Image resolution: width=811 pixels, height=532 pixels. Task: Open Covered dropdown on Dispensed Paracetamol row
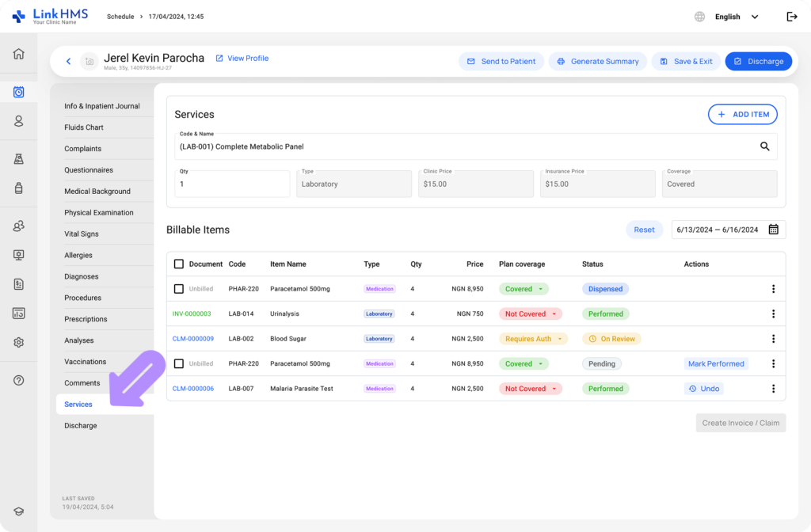pyautogui.click(x=524, y=289)
